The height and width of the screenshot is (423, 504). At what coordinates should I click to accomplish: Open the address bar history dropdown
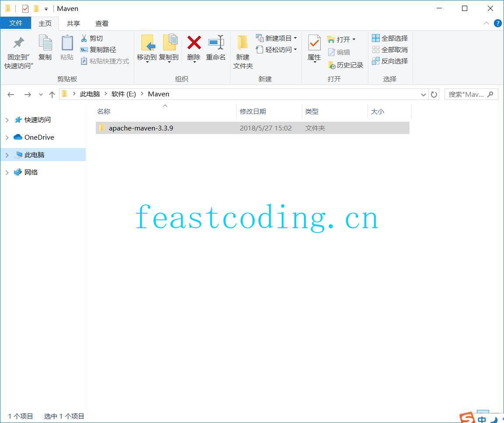click(x=423, y=95)
